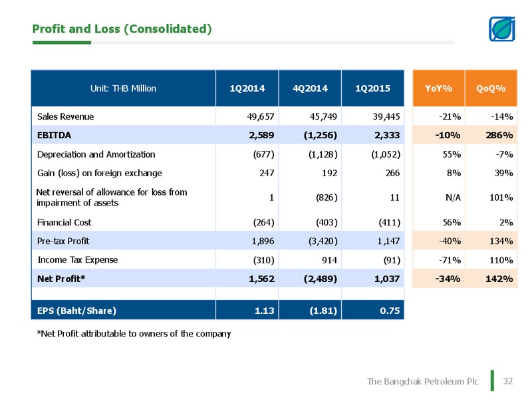Click foreign exchange value 247
Viewport: 532px width, 399px height.
pyautogui.click(x=267, y=173)
